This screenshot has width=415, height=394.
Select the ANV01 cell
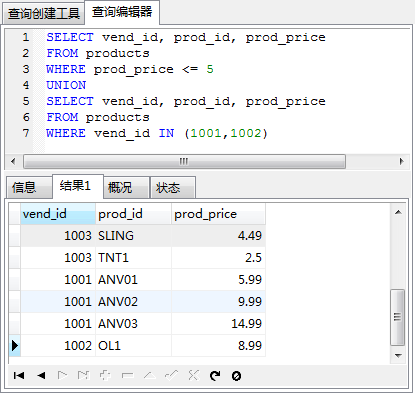133,280
